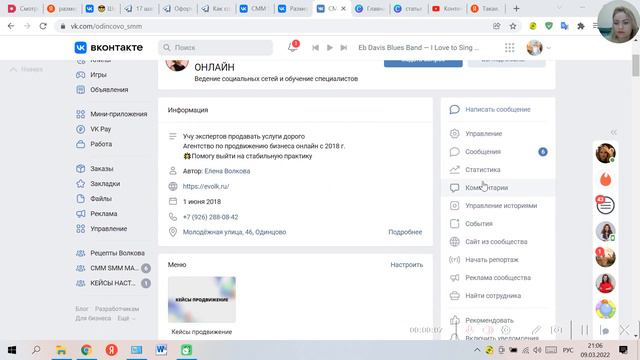The height and width of the screenshot is (360, 640).
Task: Expand the Ещё footer dropdown
Action: pyautogui.click(x=126, y=318)
